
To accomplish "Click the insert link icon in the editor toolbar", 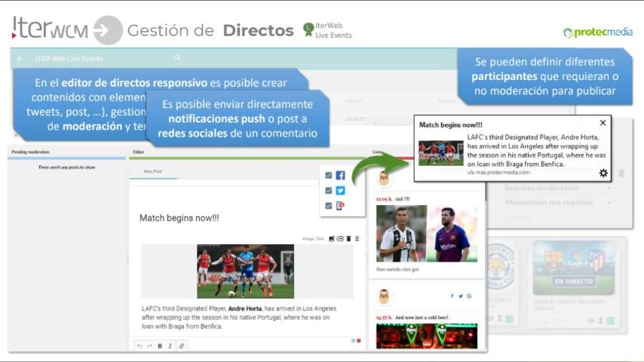I will (x=182, y=346).
